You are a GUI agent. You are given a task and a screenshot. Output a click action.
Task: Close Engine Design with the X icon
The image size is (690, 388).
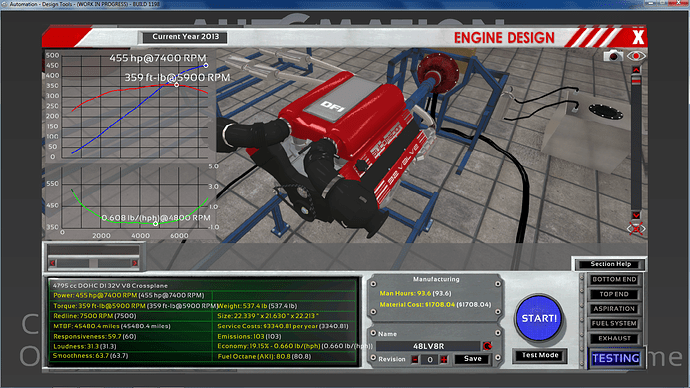[638, 37]
